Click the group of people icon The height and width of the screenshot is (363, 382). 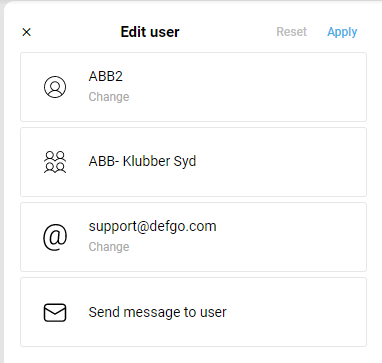click(55, 162)
